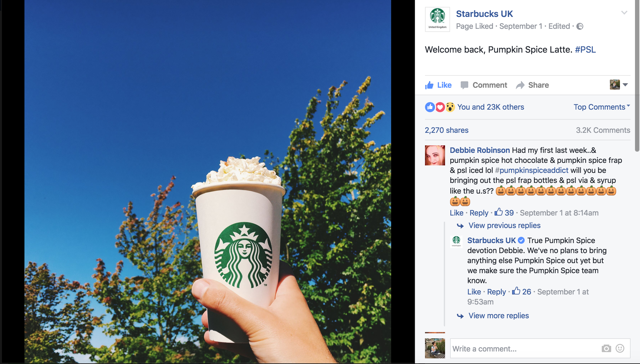640x364 pixels.
Task: Click the love heart reaction icon
Action: pyautogui.click(x=440, y=107)
